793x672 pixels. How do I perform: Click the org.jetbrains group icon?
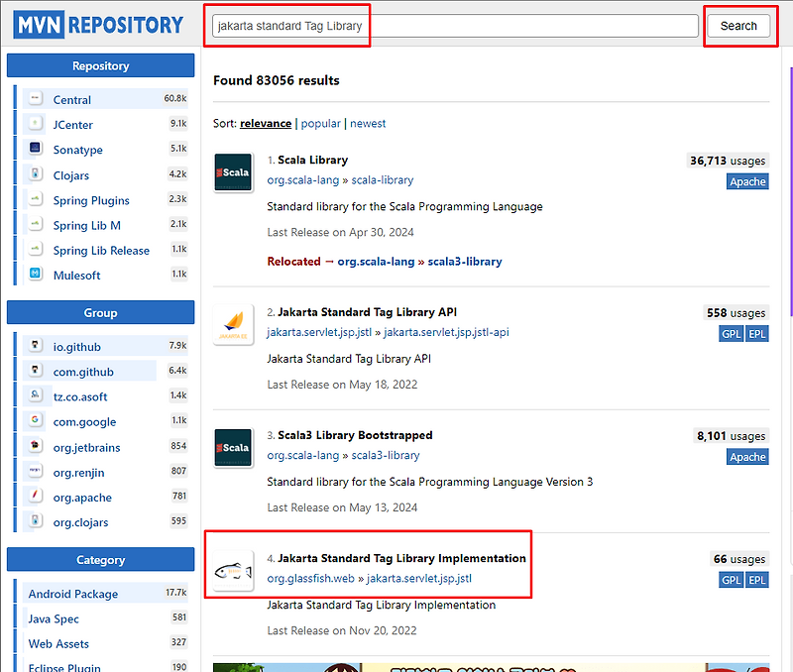tap(35, 446)
